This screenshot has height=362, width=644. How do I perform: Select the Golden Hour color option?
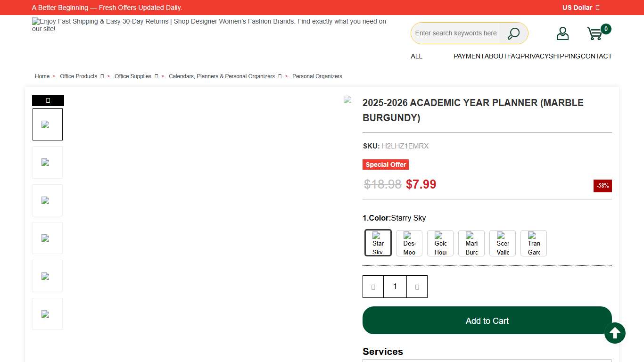tap(440, 243)
